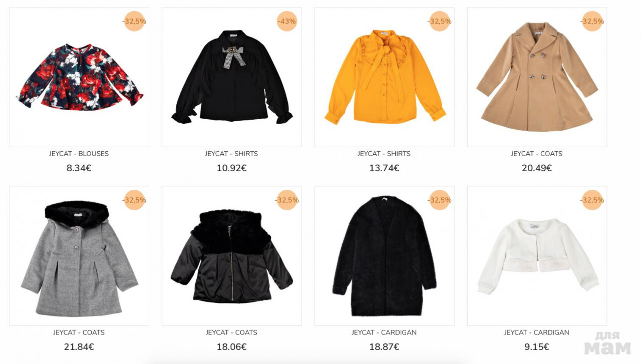
Task: Click discount badge on floral blouse
Action: [x=134, y=21]
